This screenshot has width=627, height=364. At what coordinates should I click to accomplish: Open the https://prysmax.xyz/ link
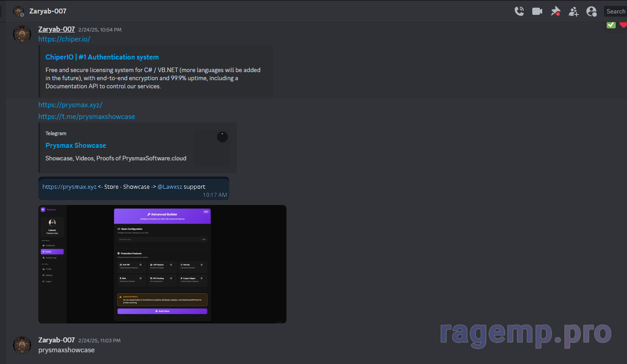(70, 105)
